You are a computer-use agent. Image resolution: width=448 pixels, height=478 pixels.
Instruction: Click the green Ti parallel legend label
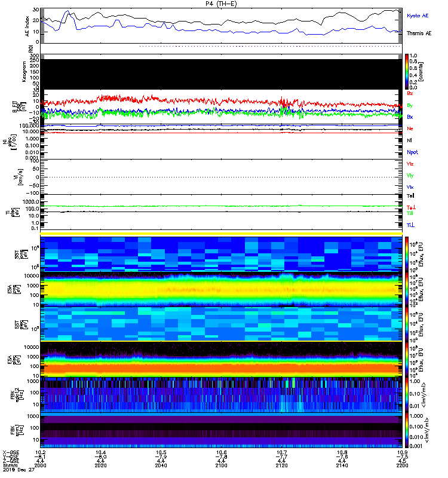pos(410,213)
